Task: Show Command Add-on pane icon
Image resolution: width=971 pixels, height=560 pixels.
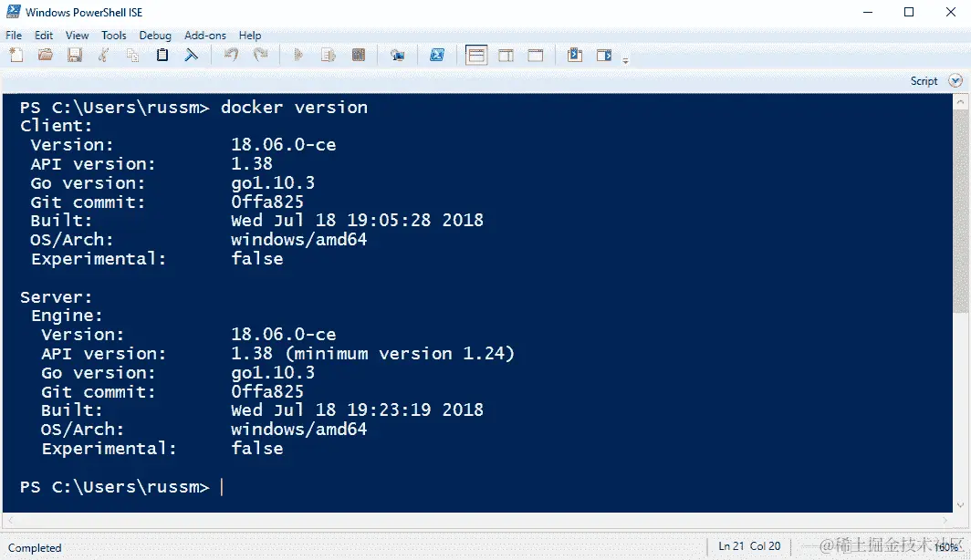Action: (604, 55)
